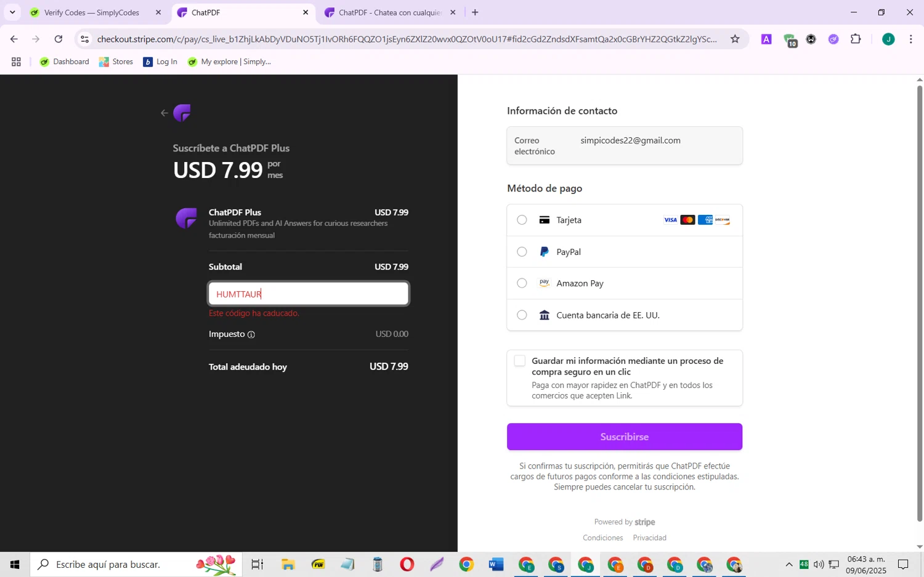Switch to ChatPDF - Chatea con cualquier tab
The width and height of the screenshot is (924, 577).
tap(391, 12)
